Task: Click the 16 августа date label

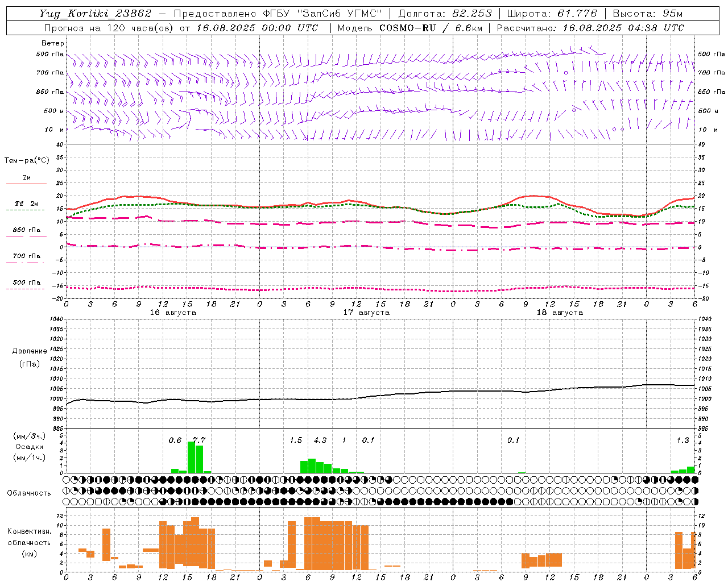Action: (x=173, y=313)
